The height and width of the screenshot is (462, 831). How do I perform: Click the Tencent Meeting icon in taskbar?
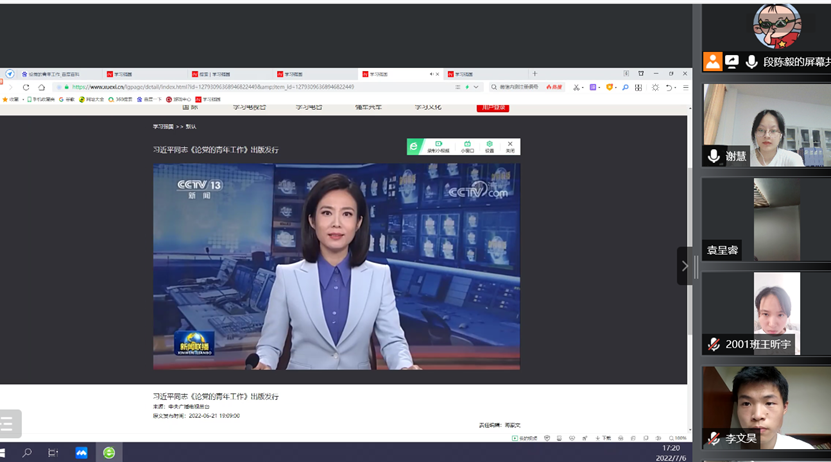click(x=81, y=453)
